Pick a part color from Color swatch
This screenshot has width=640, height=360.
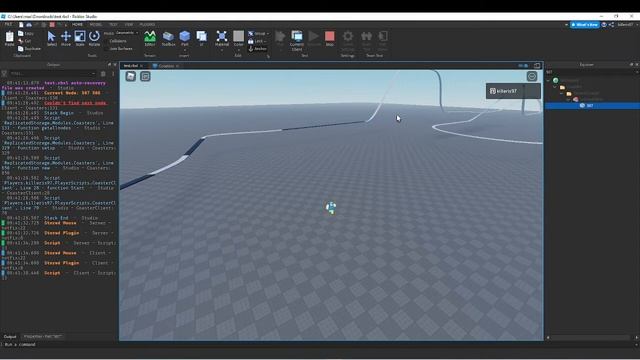coord(239,36)
